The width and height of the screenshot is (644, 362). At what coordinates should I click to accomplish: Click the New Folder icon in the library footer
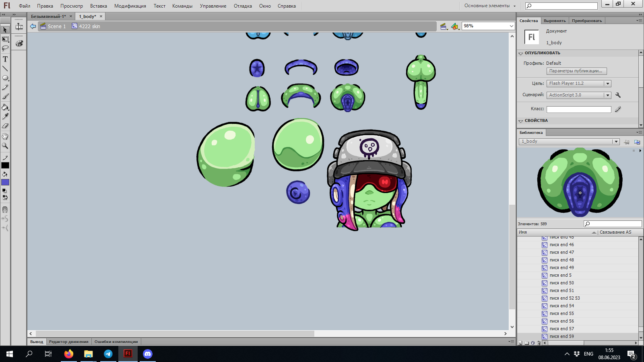pos(526,343)
